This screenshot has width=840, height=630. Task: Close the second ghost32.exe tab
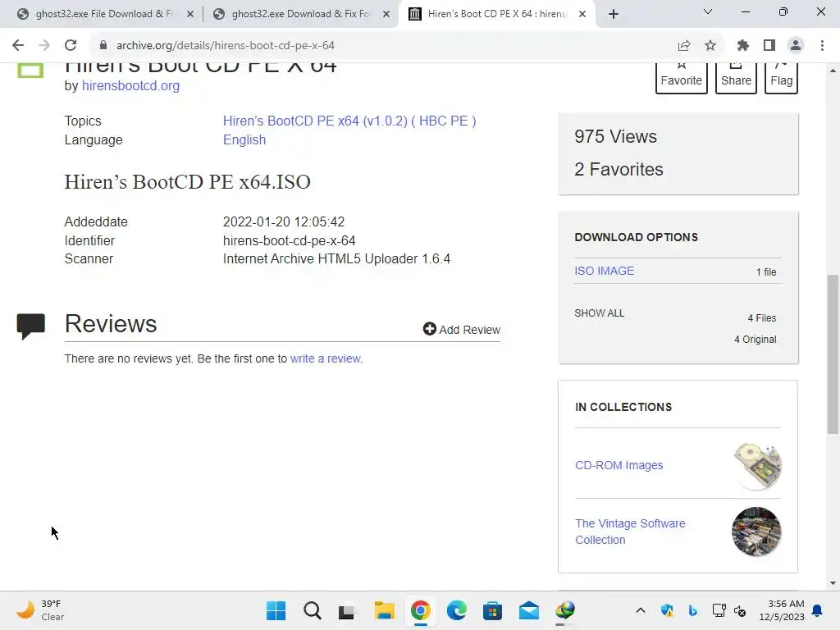pos(386,15)
